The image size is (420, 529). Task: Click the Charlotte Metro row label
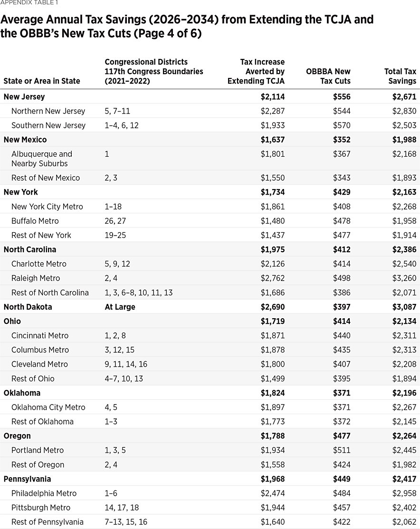coord(39,264)
